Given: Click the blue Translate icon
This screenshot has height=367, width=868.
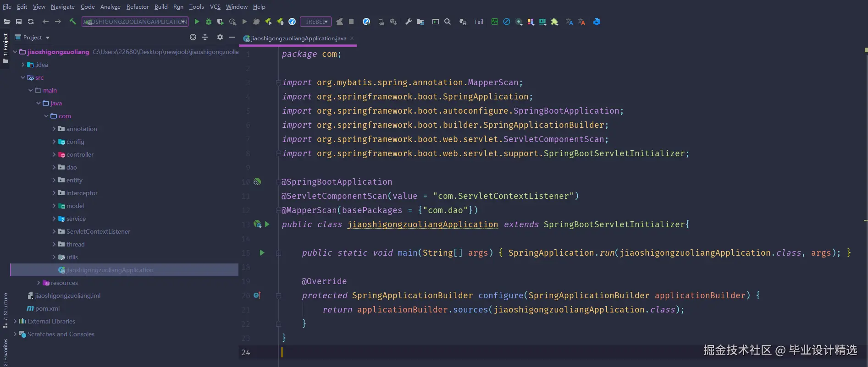Looking at the screenshot, I should pos(569,22).
